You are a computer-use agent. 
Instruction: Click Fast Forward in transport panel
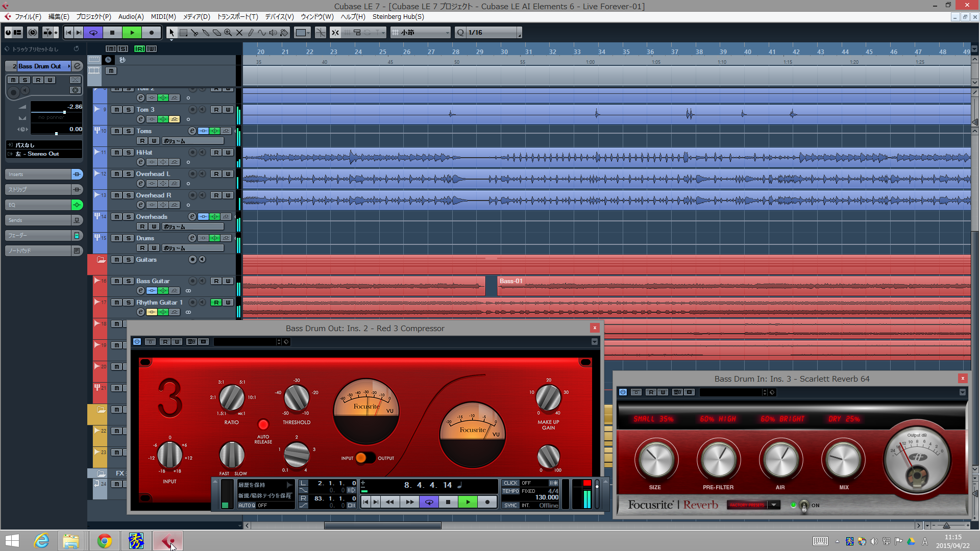409,502
